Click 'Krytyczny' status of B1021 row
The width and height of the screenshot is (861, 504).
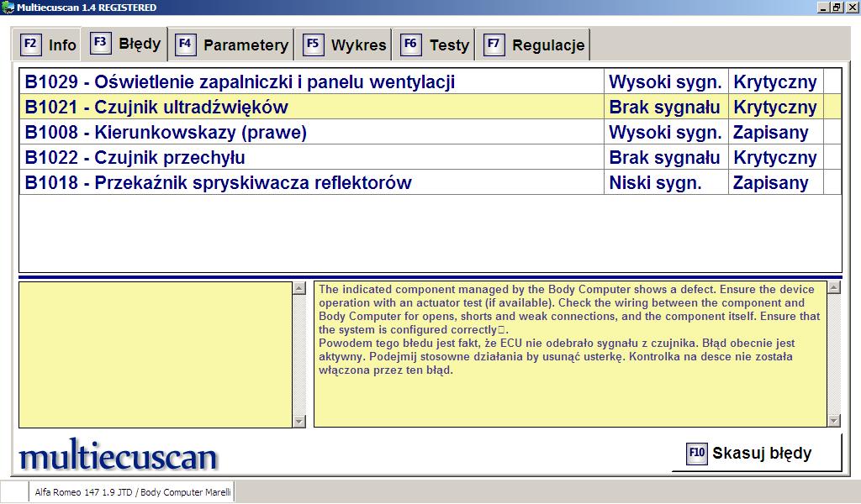coord(775,107)
